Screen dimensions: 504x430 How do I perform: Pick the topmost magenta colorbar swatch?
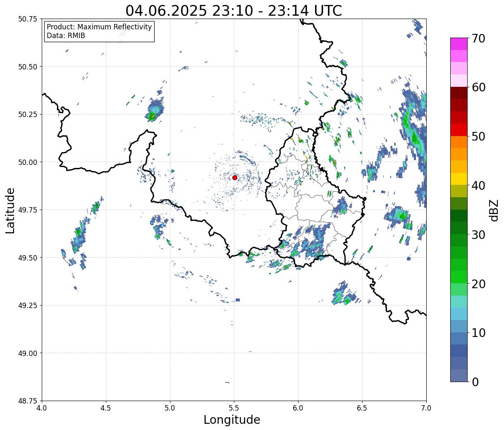459,44
